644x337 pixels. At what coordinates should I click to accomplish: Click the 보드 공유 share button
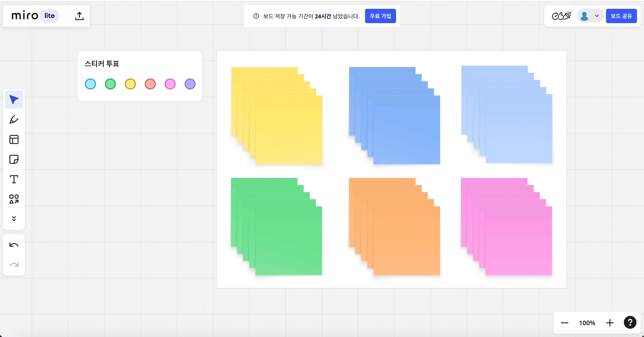[621, 16]
